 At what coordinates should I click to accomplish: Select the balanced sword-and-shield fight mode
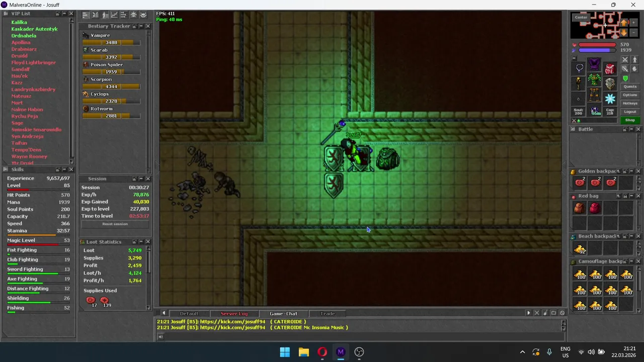[625, 69]
